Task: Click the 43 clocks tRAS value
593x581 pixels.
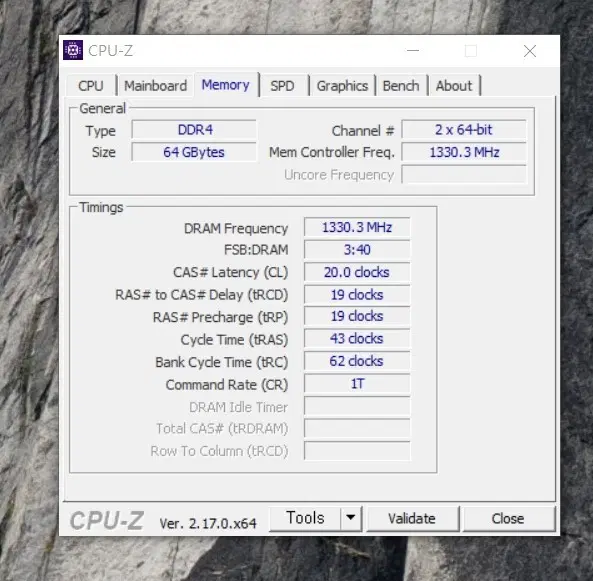Action: point(357,339)
